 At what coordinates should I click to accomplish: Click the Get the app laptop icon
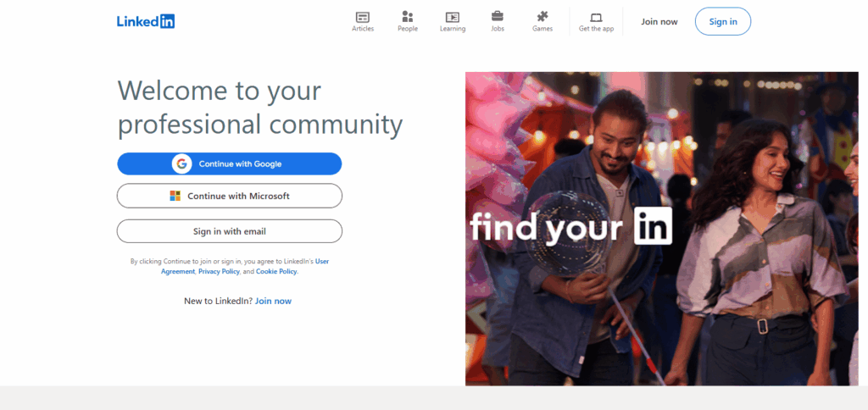tap(596, 17)
